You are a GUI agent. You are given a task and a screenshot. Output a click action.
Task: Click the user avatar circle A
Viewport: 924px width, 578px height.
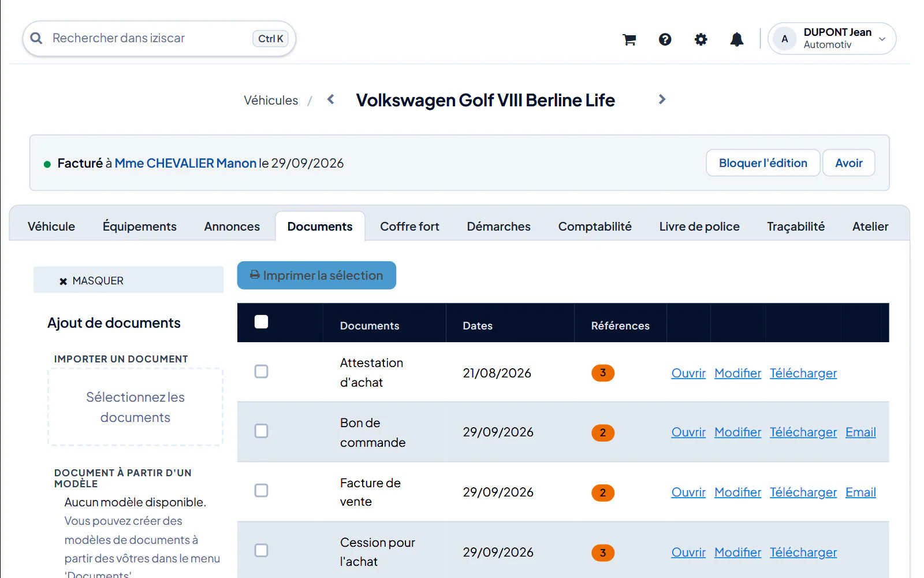click(784, 39)
